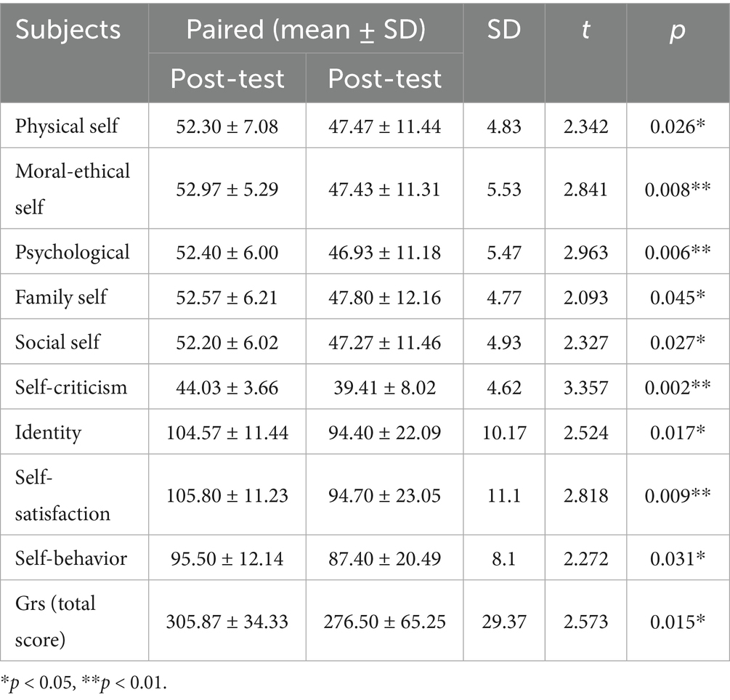
Task: Select the Social self row label
Action: pyautogui.click(x=58, y=342)
